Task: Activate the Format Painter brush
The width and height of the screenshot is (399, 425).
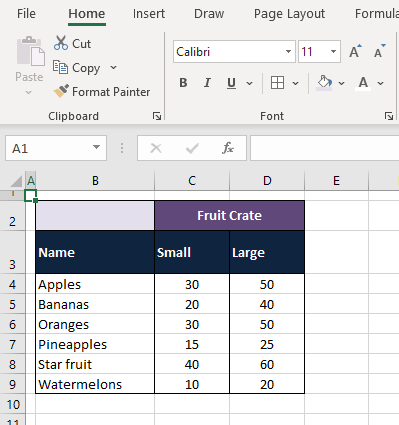Action: (102, 92)
